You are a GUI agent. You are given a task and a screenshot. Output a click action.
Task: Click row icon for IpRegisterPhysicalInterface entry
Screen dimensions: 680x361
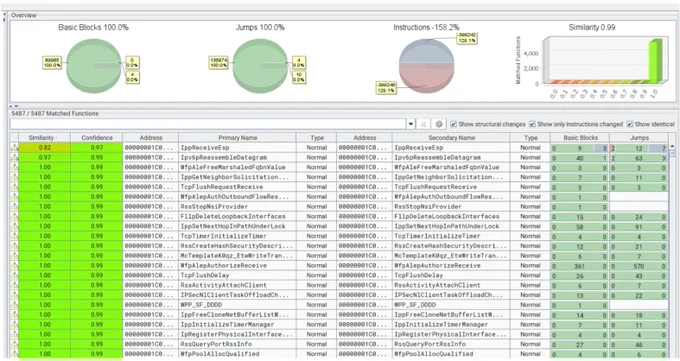tap(14, 335)
